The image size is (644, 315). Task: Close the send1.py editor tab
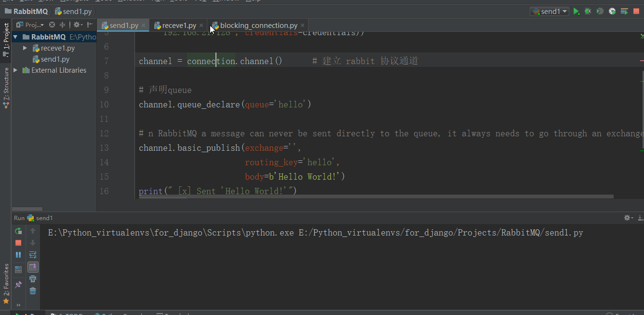click(143, 26)
